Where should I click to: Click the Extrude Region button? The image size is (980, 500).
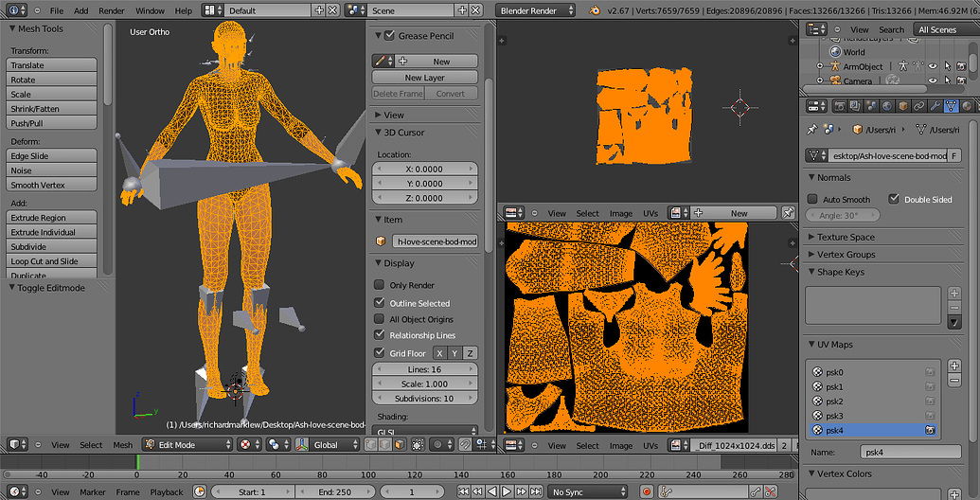(x=52, y=218)
